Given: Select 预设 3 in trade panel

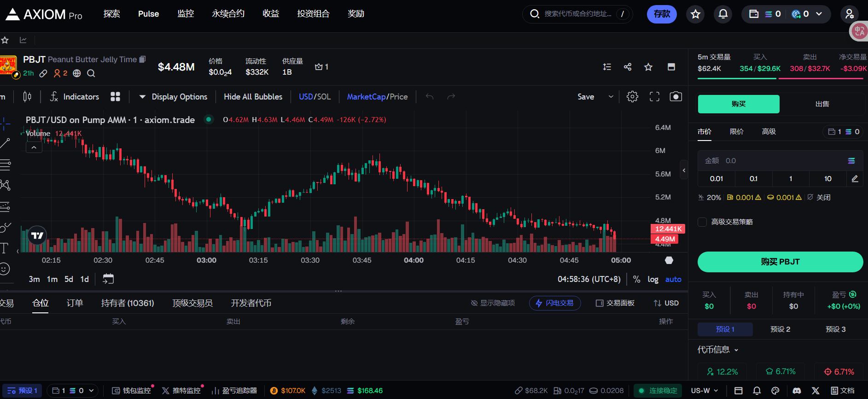Looking at the screenshot, I should pos(836,329).
